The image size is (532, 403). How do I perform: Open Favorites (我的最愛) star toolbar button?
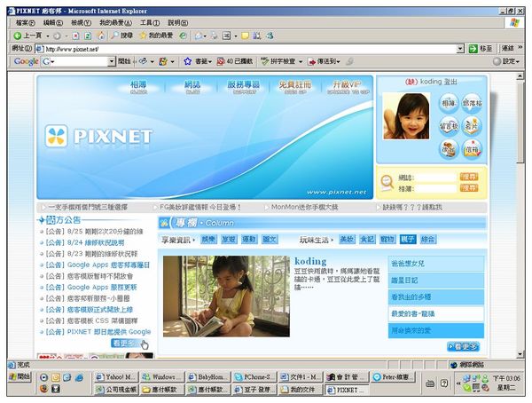(156, 36)
